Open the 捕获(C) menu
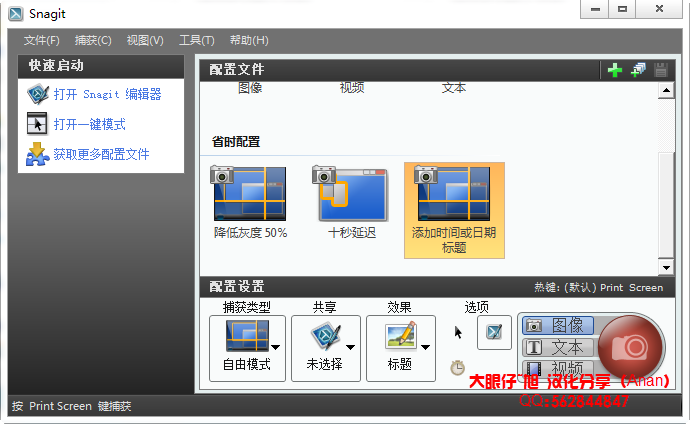The height and width of the screenshot is (424, 690). tap(93, 40)
